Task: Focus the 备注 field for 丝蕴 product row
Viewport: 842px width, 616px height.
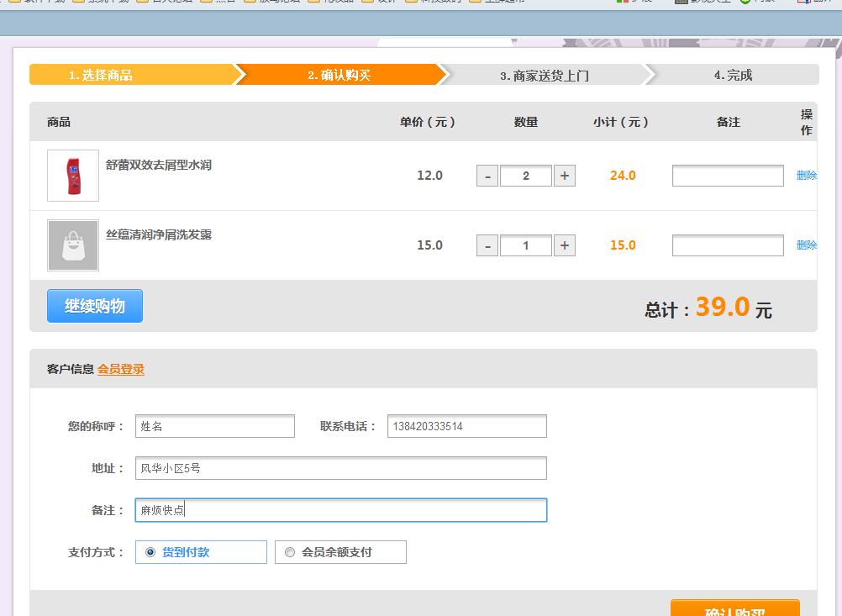Action: [728, 245]
